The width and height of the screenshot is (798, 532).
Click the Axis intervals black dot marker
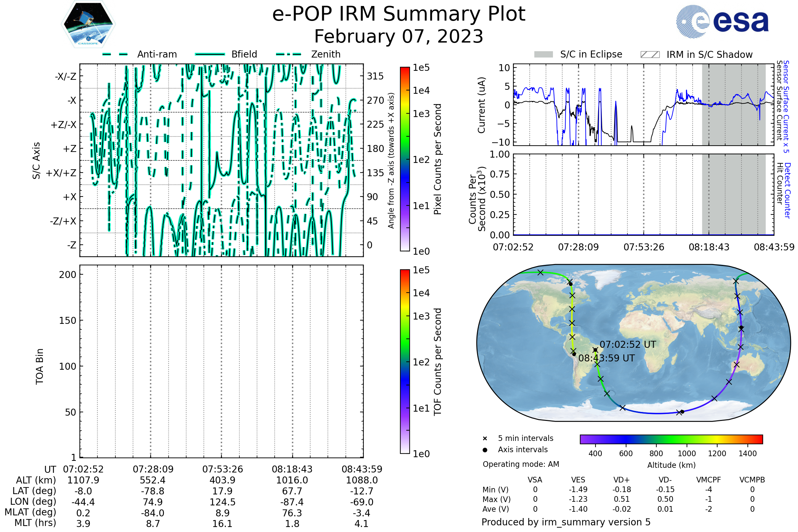(485, 450)
